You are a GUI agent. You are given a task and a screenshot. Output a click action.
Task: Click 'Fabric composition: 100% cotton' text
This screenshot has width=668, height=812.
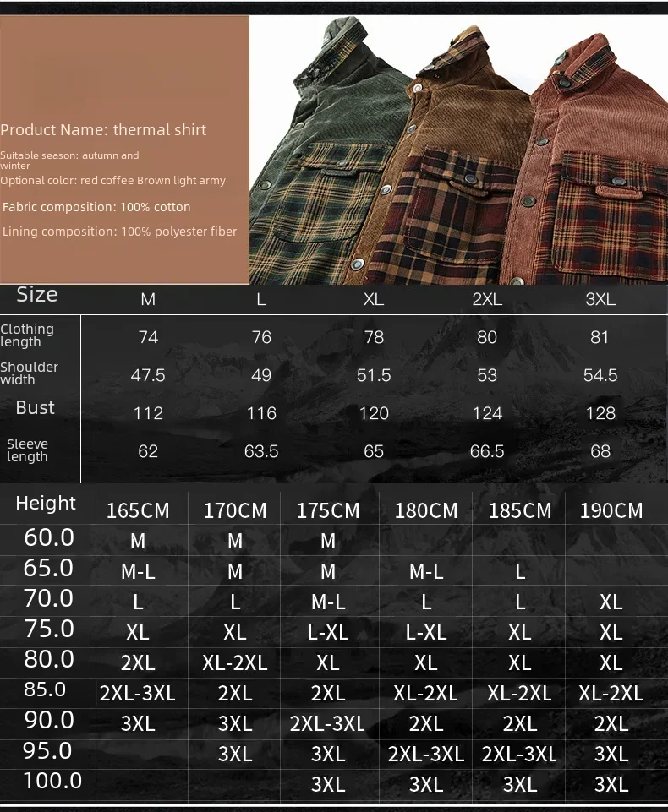click(x=96, y=207)
